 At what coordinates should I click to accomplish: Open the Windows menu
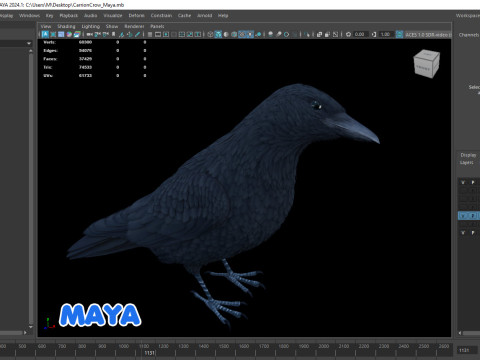tap(29, 15)
